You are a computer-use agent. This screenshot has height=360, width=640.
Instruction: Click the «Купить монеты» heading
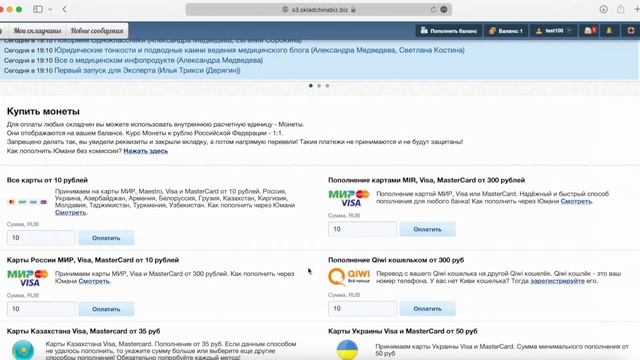pyautogui.click(x=43, y=111)
